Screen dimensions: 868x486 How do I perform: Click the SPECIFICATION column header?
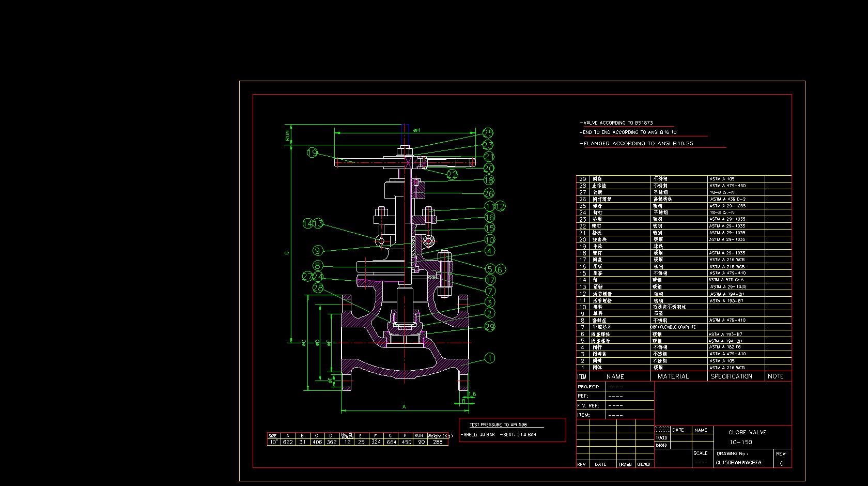coord(731,377)
